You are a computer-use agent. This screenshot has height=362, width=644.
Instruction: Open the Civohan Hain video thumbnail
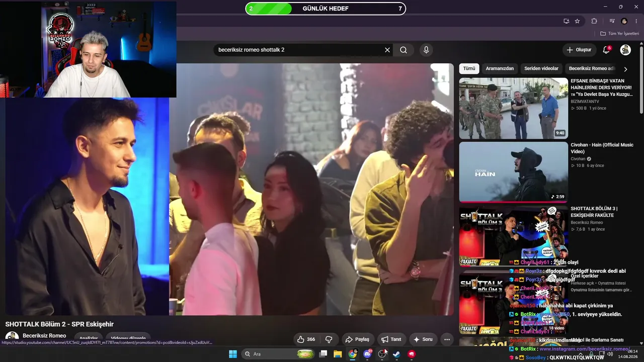[514, 172]
